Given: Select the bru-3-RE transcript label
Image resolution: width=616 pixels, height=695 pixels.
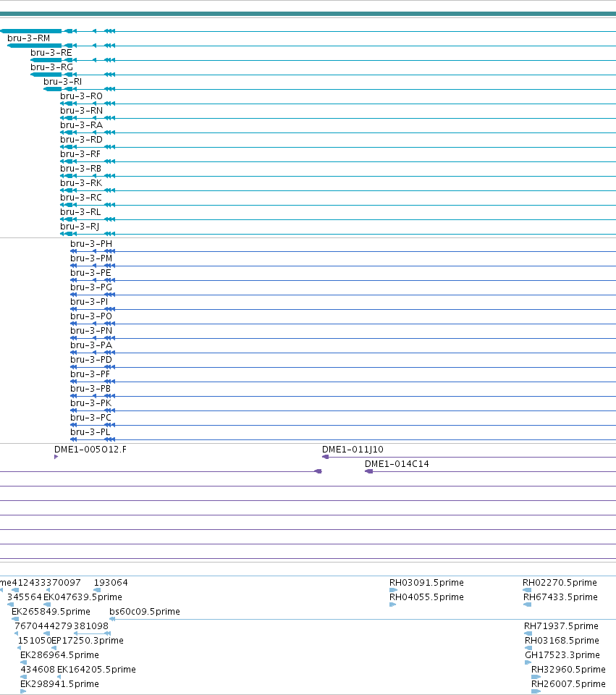Looking at the screenshot, I should (51, 53).
